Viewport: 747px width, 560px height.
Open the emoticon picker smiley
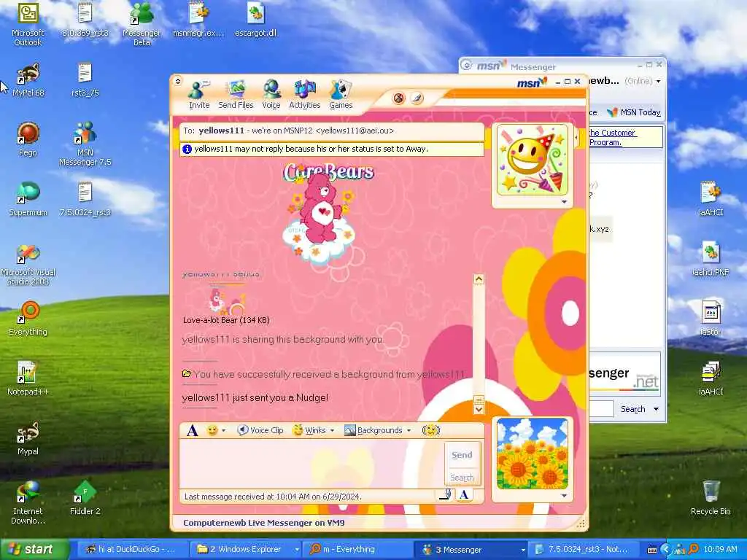tap(212, 430)
